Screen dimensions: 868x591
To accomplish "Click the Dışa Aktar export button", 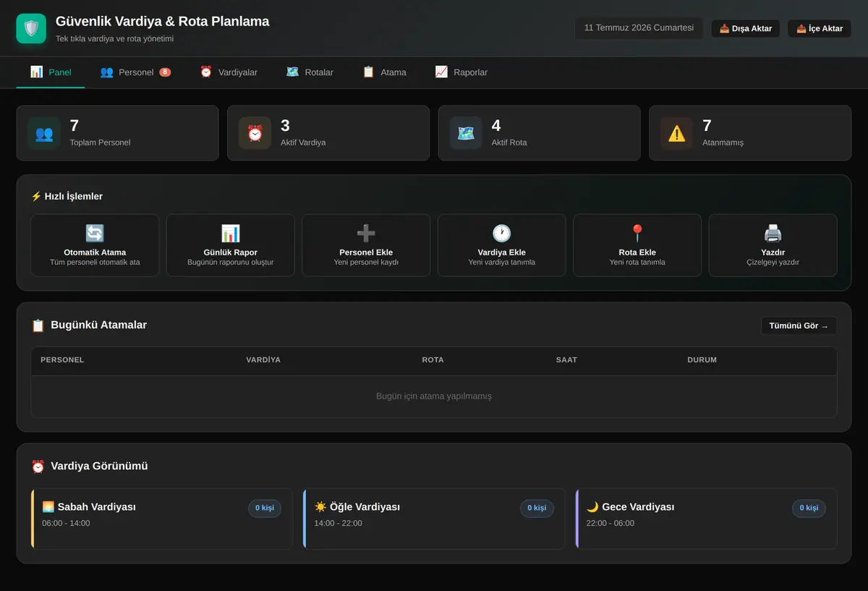I will coord(746,29).
